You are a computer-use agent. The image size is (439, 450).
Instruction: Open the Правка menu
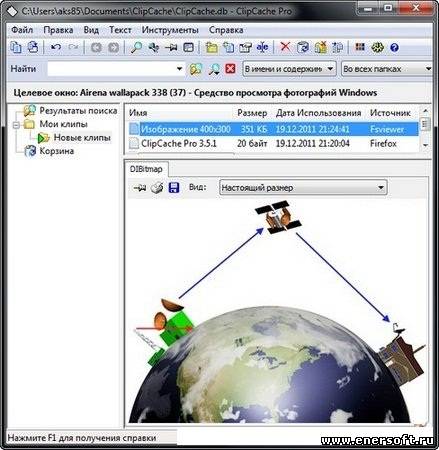tap(58, 30)
